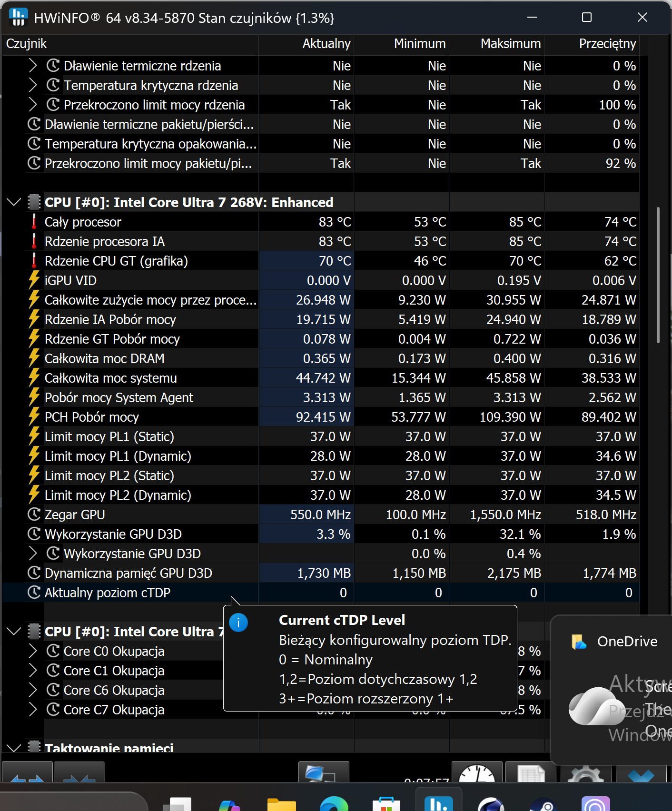Collapse the CPU Intel Core Ultra Enhanced group
Viewport: 672px width, 811px height.
click(14, 202)
